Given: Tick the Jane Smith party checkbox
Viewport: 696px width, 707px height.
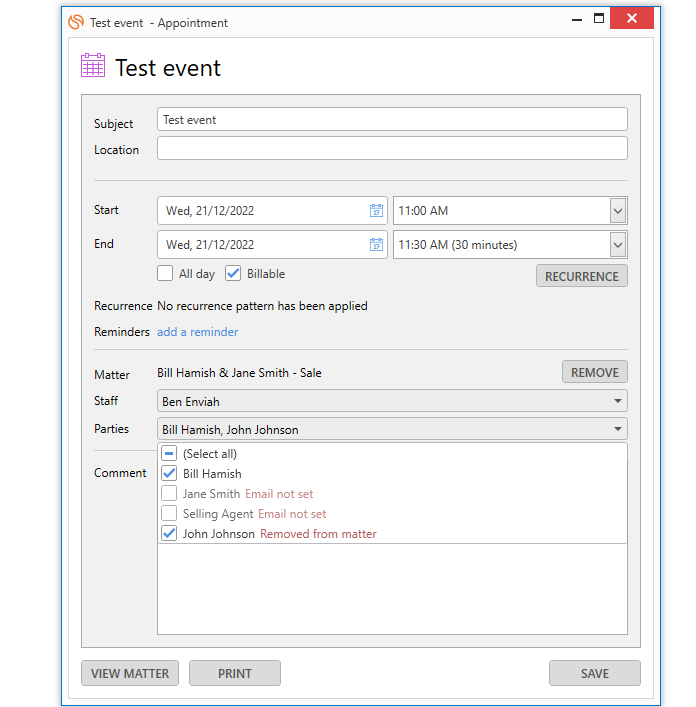Looking at the screenshot, I should (169, 493).
